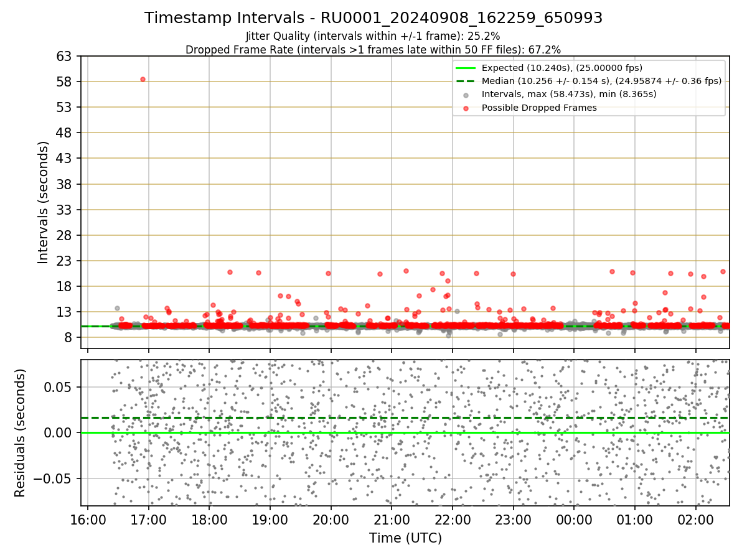747x560 pixels.
Task: Select the Dropped Frame Rate 67.2% subtitle
Action: [x=374, y=50]
